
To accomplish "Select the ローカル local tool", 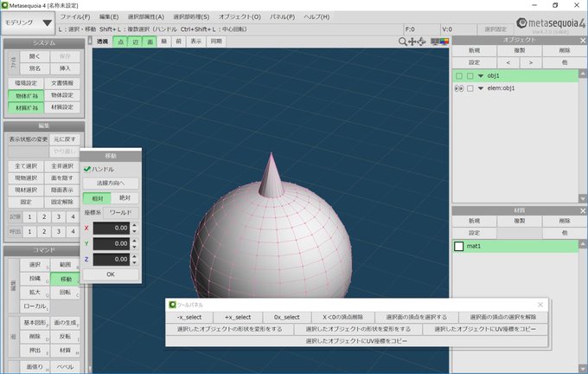I will (x=35, y=306).
